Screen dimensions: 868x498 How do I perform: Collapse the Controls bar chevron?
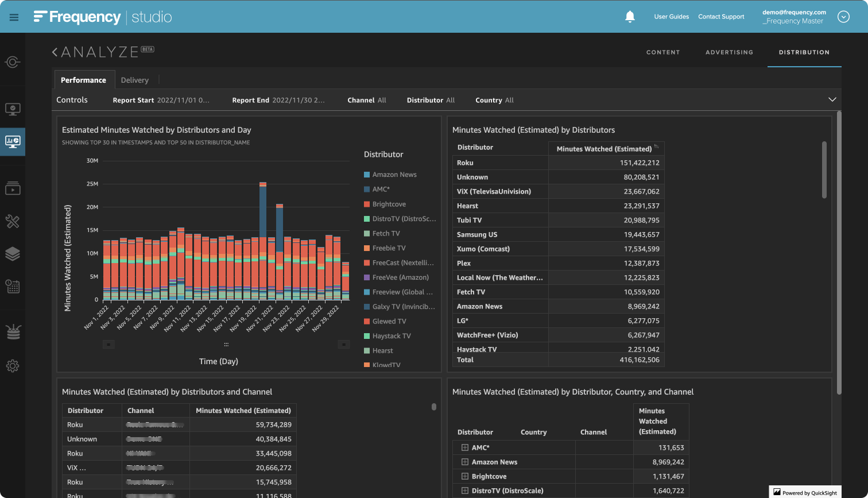coord(832,100)
